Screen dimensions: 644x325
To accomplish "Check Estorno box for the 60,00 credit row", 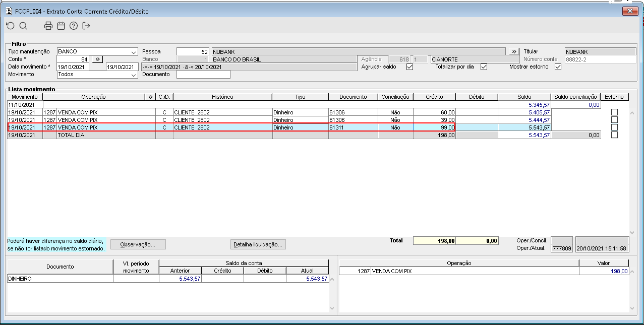I will (x=614, y=112).
